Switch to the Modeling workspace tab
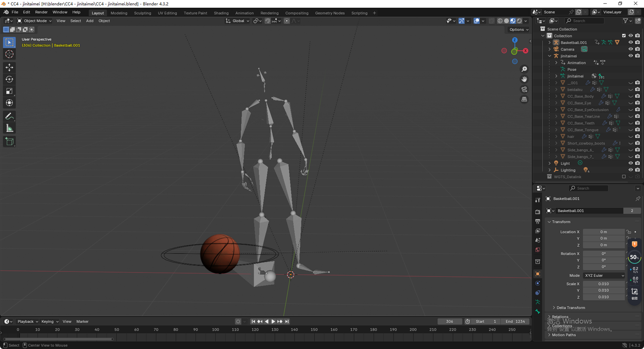 119,13
